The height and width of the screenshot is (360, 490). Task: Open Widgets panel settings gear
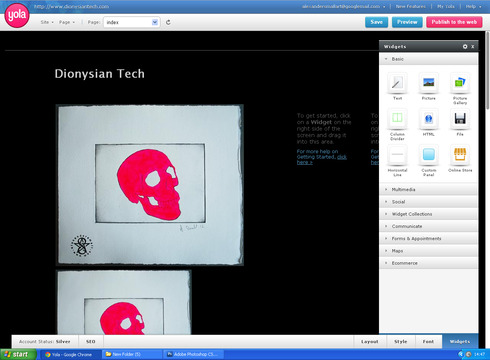[465, 47]
